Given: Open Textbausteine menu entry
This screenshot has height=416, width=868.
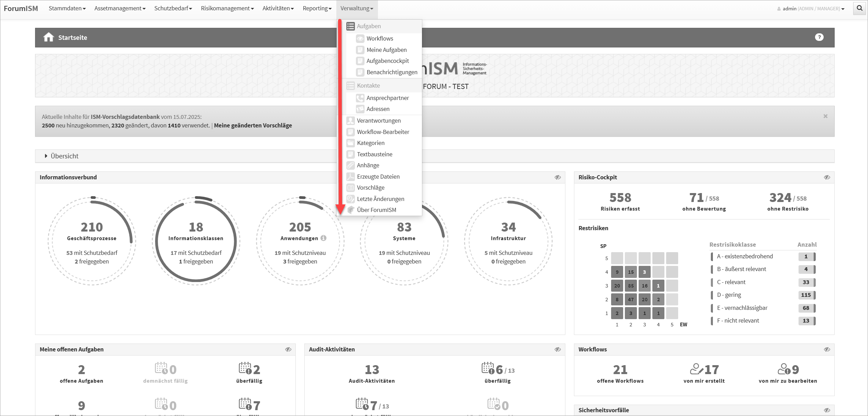Looking at the screenshot, I should 375,154.
